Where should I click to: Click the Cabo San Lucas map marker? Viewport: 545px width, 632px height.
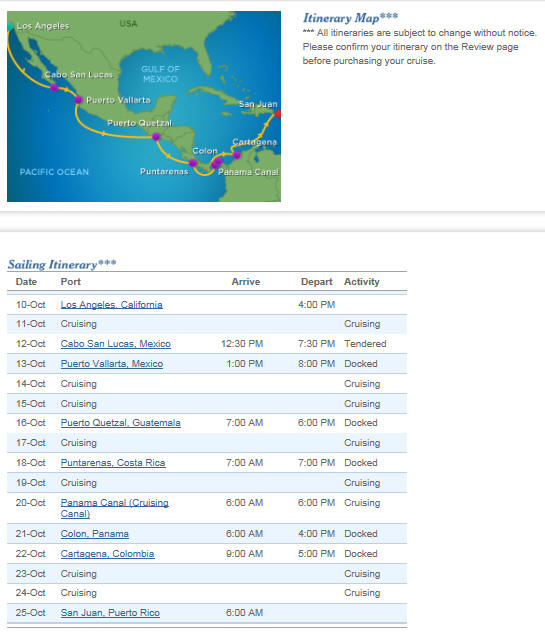coord(54,87)
